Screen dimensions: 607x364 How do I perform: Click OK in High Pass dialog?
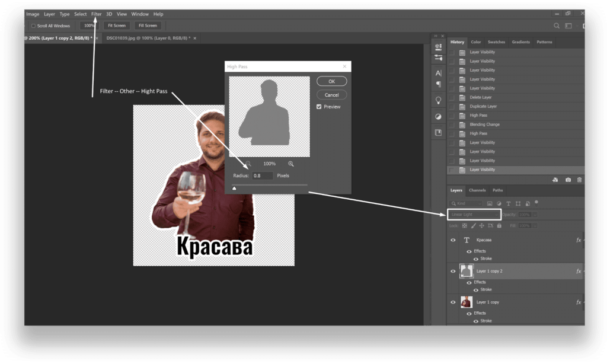[331, 81]
